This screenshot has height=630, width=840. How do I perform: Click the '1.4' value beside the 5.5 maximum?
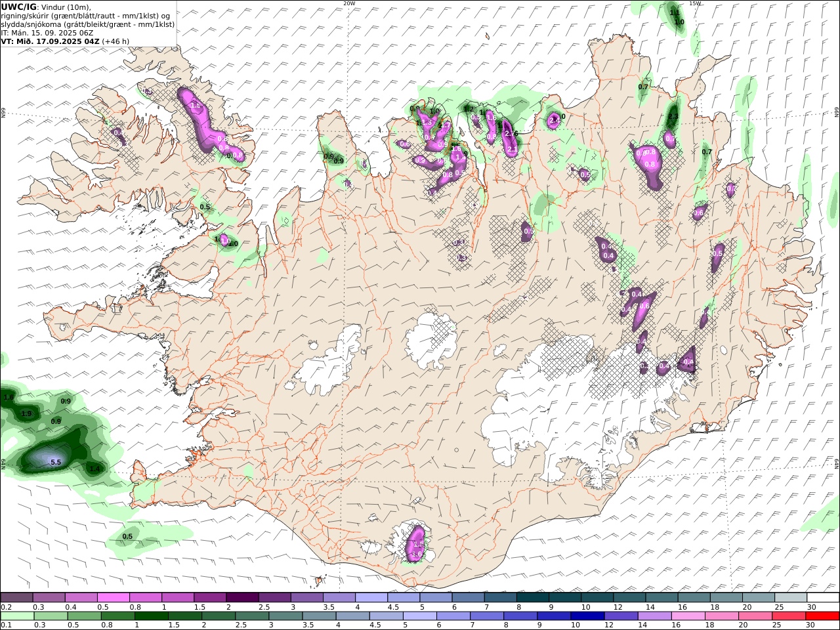94,469
